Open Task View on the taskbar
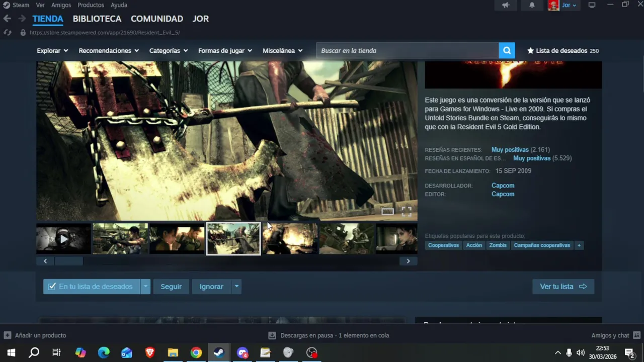The image size is (644, 362). [56, 352]
